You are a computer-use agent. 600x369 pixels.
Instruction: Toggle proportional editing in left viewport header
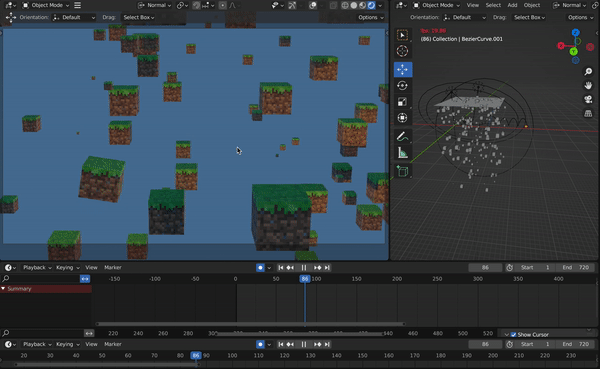pos(222,5)
